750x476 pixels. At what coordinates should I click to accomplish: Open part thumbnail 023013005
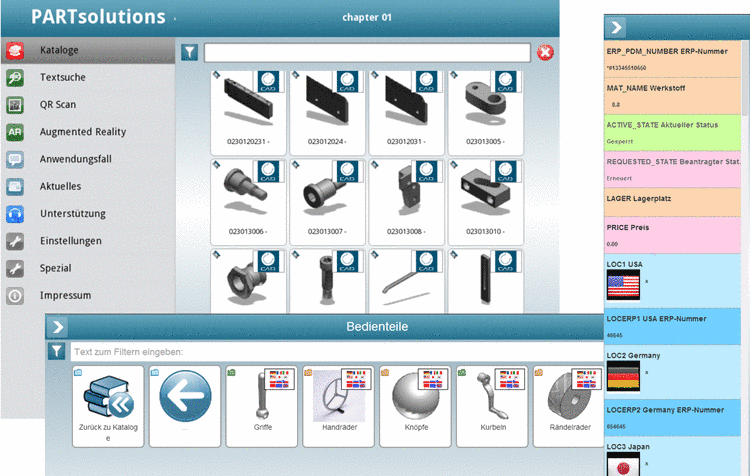[x=485, y=112]
